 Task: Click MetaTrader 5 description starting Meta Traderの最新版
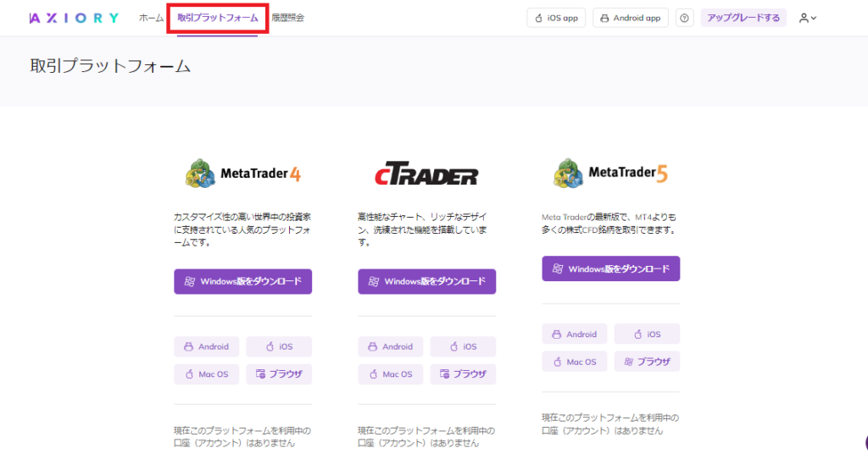click(609, 224)
